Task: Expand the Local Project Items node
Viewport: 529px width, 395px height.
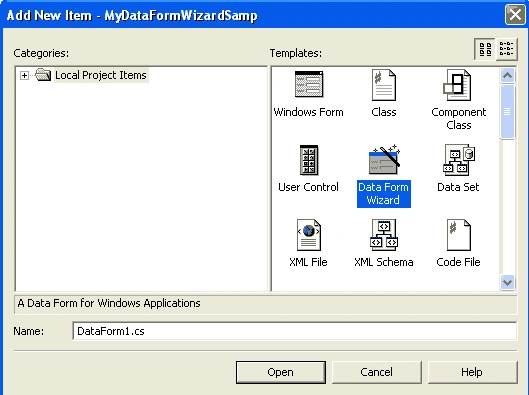Action: tap(24, 75)
